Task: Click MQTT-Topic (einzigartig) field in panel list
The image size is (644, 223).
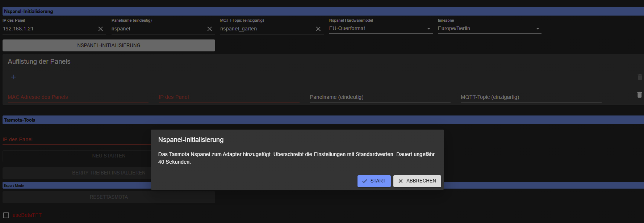Action: point(531,97)
